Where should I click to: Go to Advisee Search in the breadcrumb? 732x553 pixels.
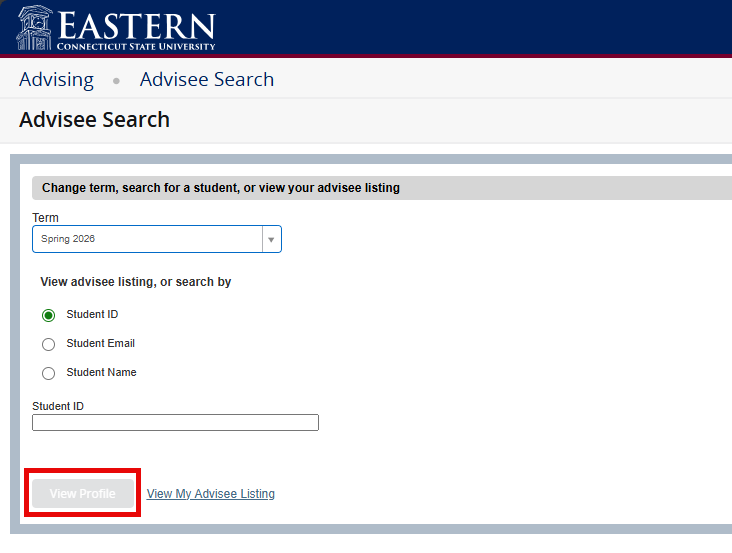tap(206, 80)
